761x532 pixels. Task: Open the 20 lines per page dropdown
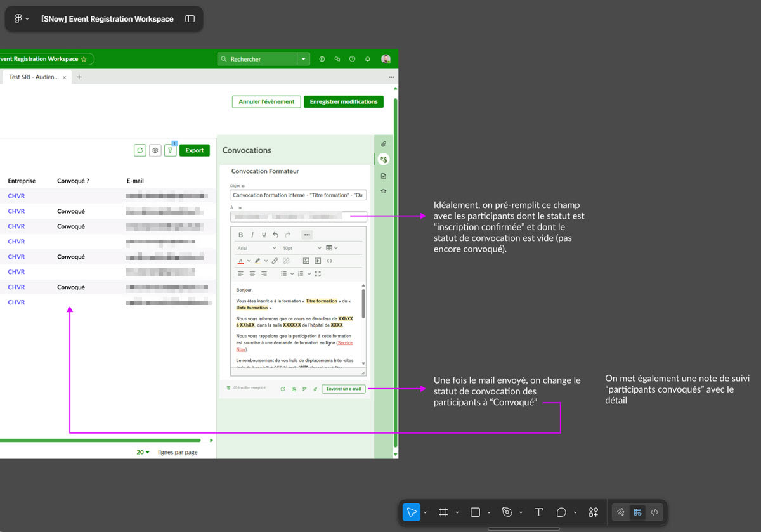tap(143, 452)
